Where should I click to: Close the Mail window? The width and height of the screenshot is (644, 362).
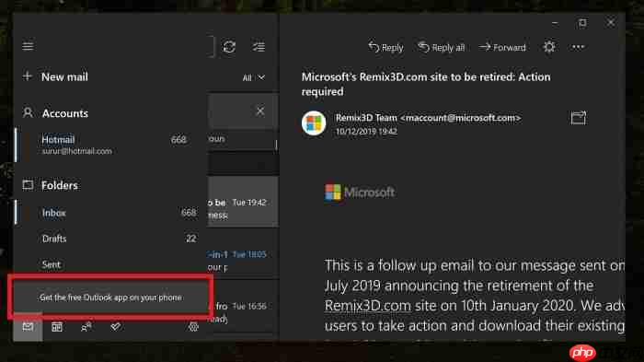coord(611,23)
